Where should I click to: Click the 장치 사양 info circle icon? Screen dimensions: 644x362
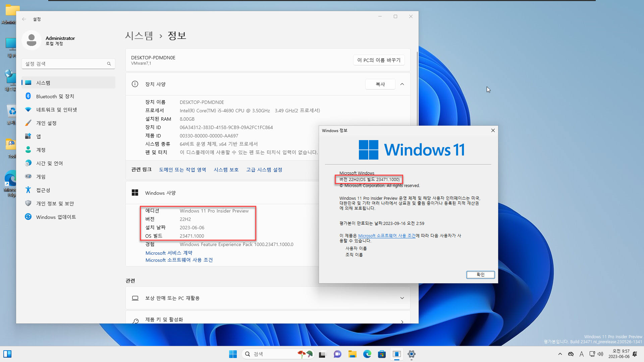(135, 84)
